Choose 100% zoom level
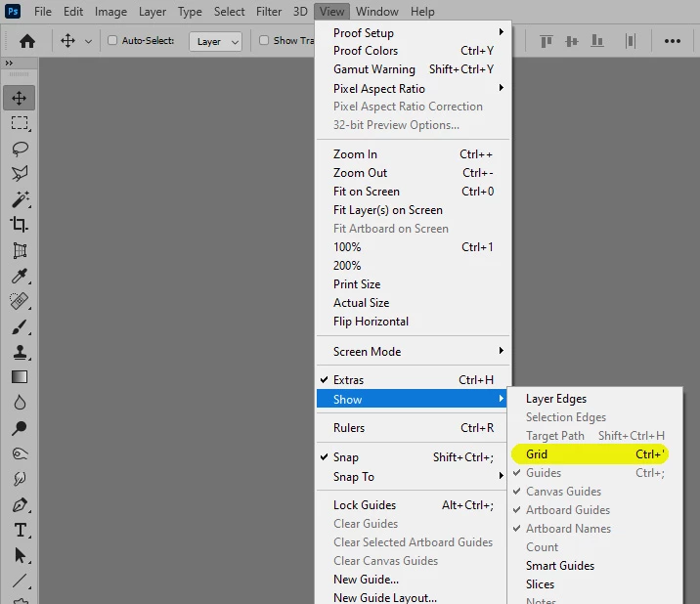This screenshot has height=604, width=700. 414,247
